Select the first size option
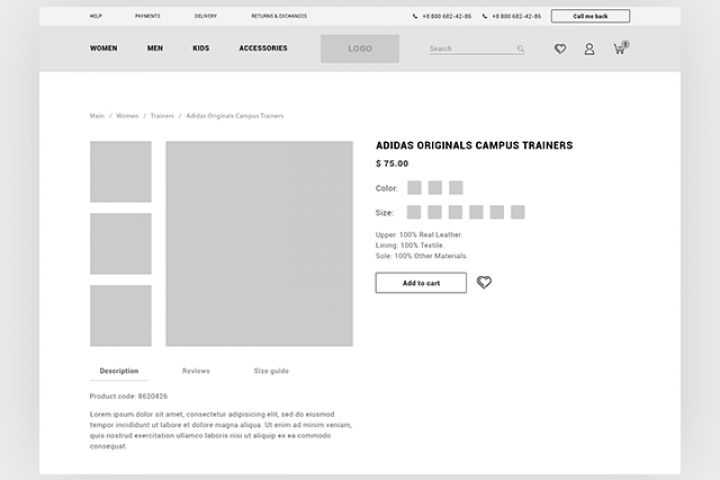This screenshot has height=480, width=720. [x=414, y=212]
